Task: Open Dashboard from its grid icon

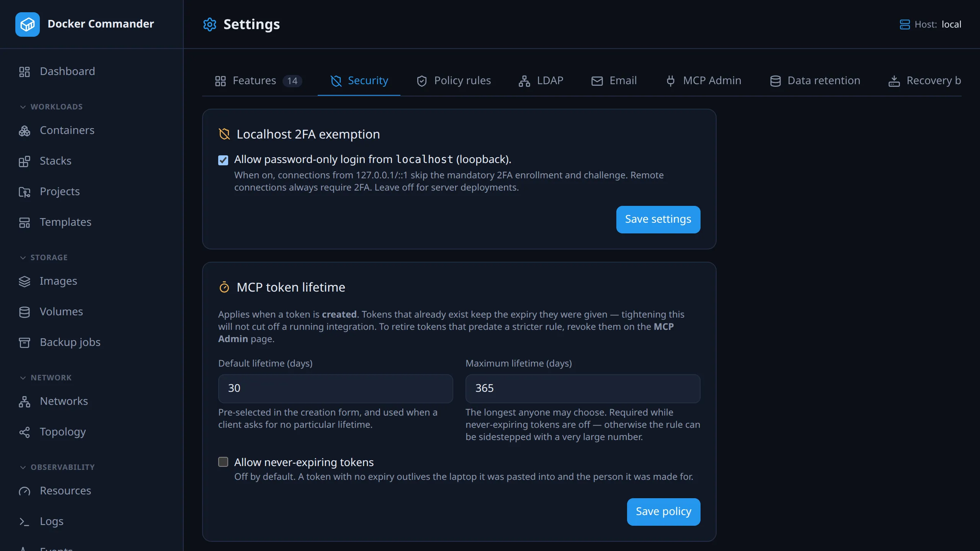Action: 24,72
